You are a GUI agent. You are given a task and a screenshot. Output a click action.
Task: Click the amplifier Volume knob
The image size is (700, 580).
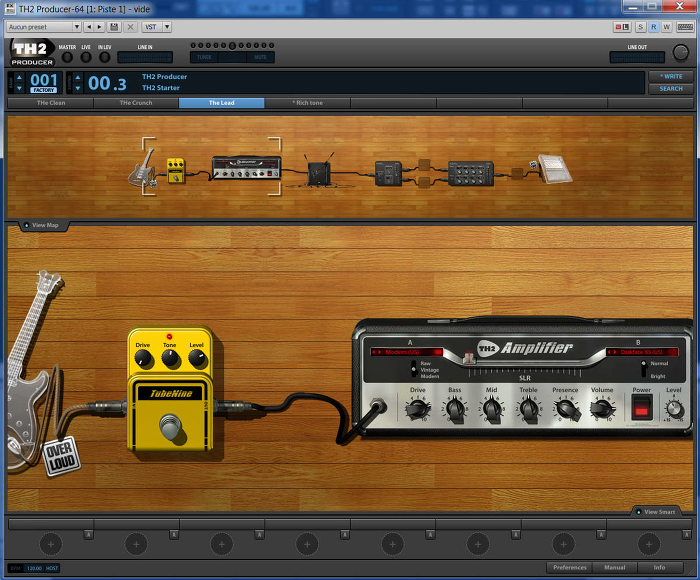[602, 409]
